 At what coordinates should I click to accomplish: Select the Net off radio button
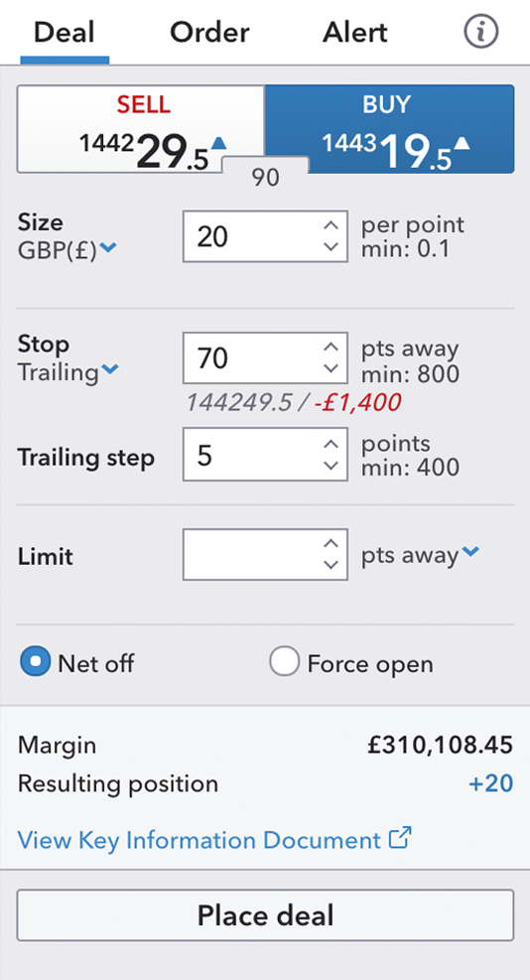35,662
